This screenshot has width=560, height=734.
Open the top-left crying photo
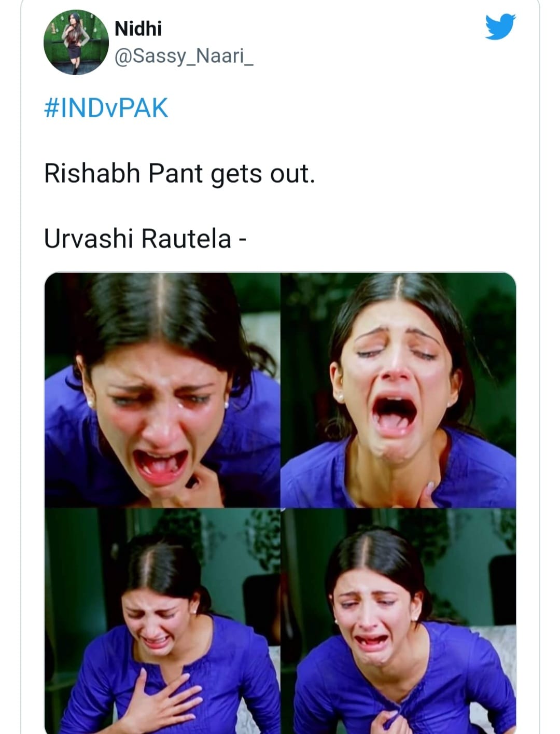[162, 390]
